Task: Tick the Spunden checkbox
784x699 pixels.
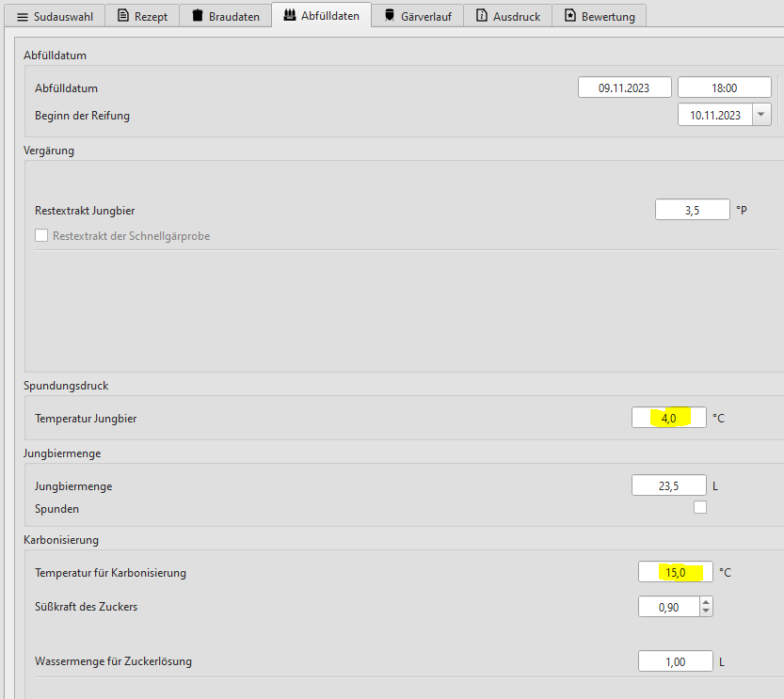Action: tap(699, 508)
